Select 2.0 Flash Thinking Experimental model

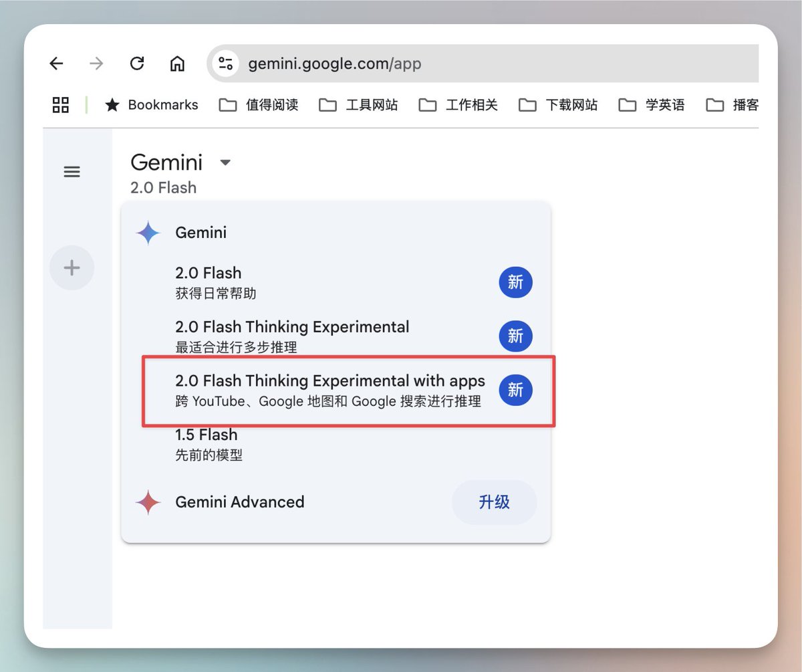[336, 336]
